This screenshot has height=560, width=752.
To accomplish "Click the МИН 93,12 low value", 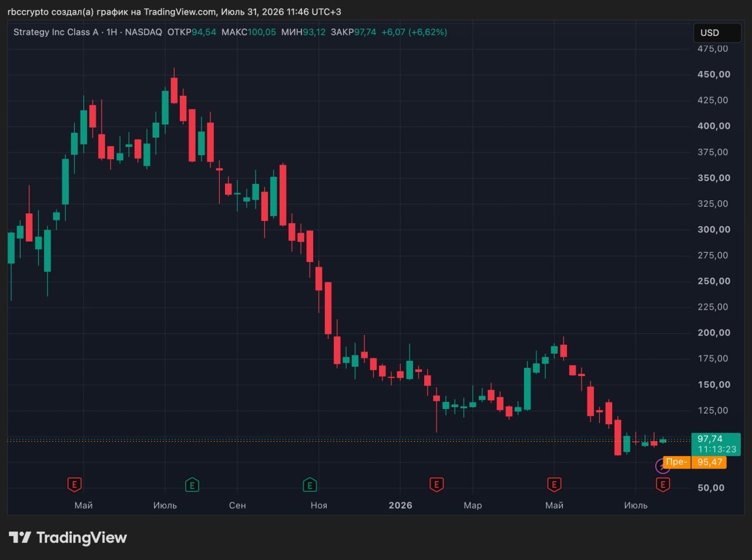I will (x=303, y=32).
